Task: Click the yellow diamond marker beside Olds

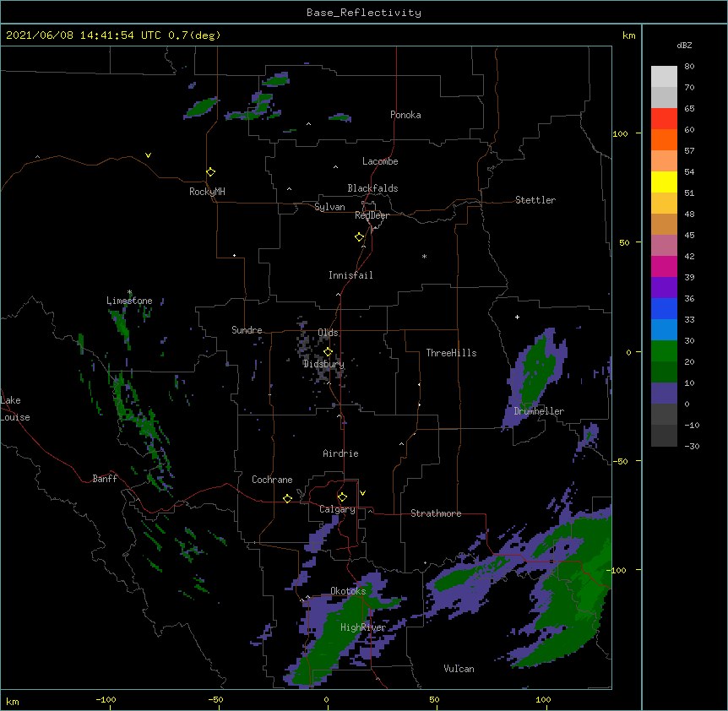Action: pyautogui.click(x=329, y=352)
